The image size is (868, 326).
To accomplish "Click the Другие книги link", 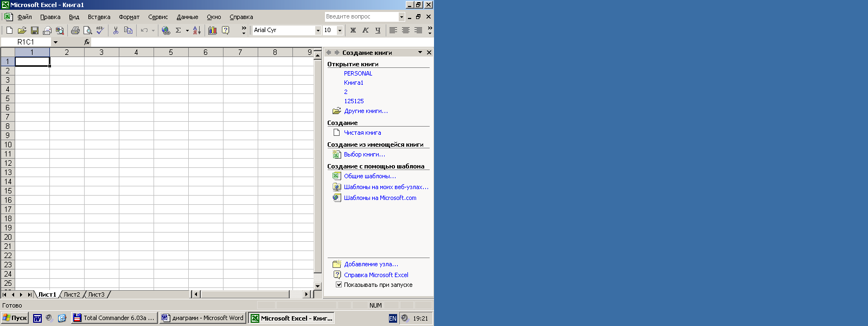I will click(x=366, y=111).
